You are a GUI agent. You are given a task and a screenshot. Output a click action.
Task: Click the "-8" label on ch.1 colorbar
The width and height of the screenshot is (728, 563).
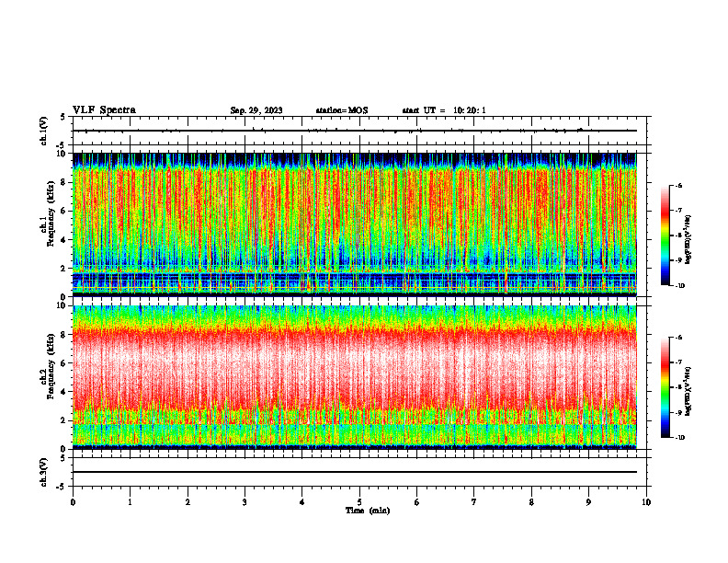click(x=678, y=236)
